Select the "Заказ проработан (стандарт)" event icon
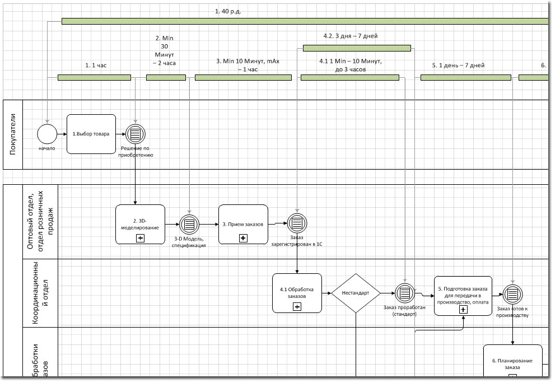 point(404,293)
